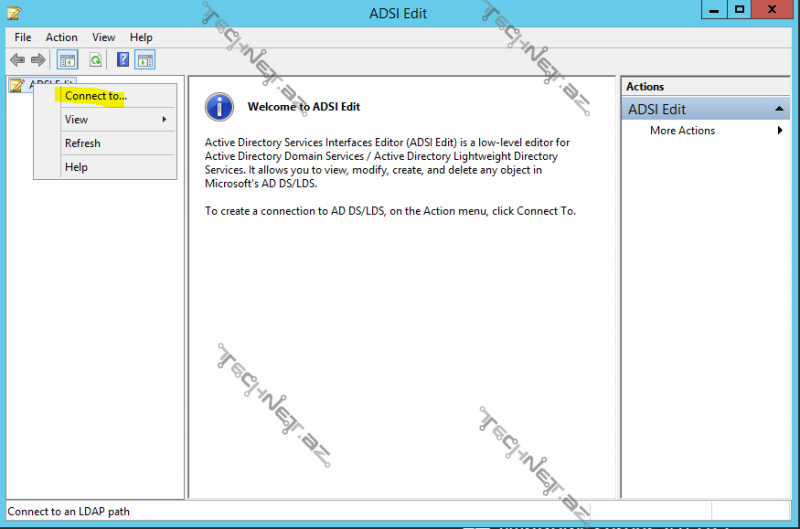Select the ADSI Edit root node icon
Image resolution: width=800 pixels, height=529 pixels.
point(17,86)
